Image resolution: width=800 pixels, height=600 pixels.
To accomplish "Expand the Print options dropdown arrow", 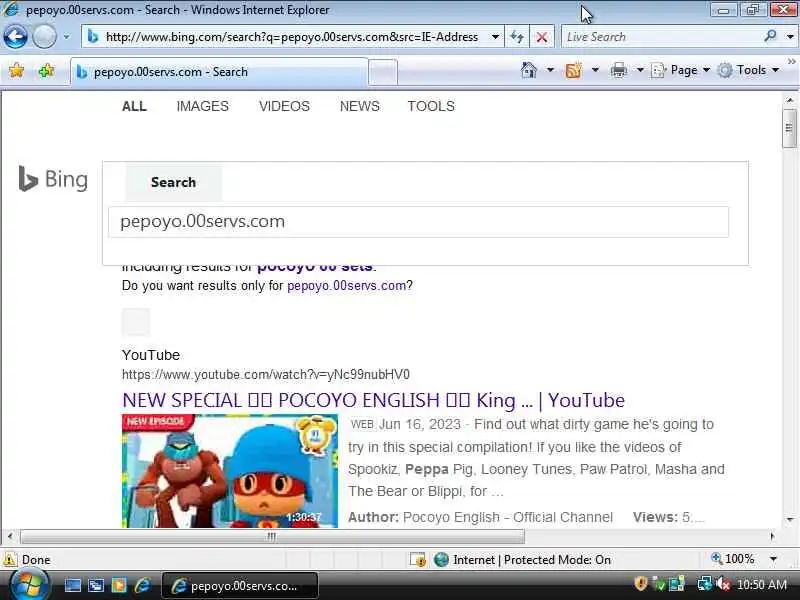I will (640, 70).
